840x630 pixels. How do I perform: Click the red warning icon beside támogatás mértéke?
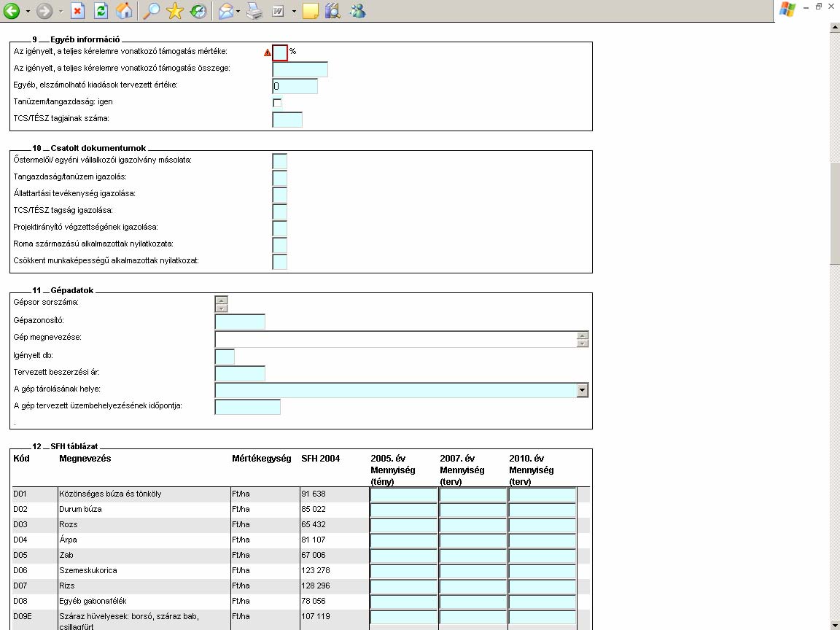(268, 52)
